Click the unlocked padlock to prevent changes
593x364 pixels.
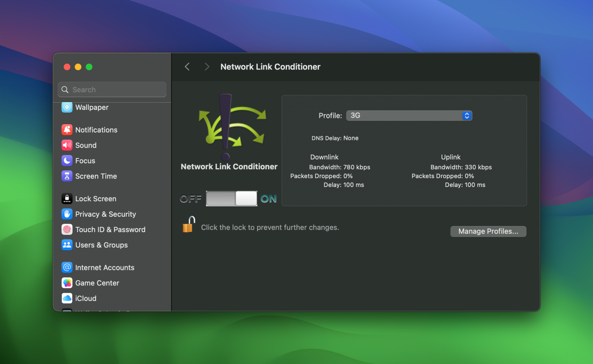(188, 224)
